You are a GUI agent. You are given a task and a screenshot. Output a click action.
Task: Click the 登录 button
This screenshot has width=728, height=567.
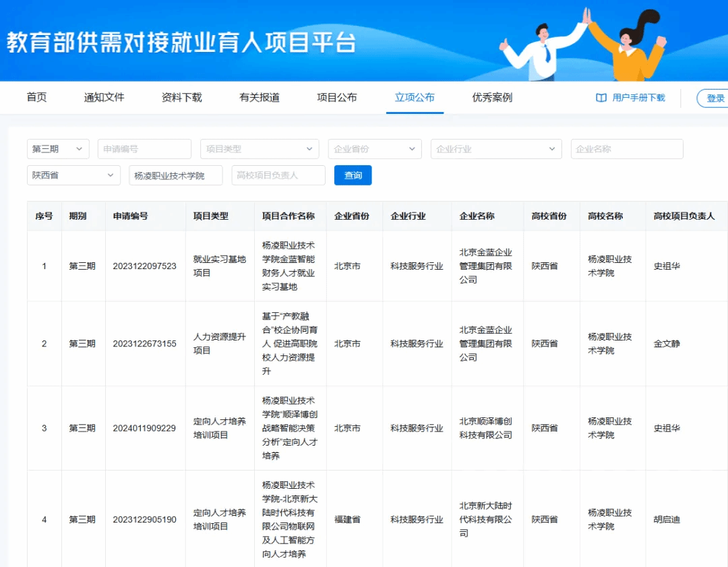click(x=715, y=98)
